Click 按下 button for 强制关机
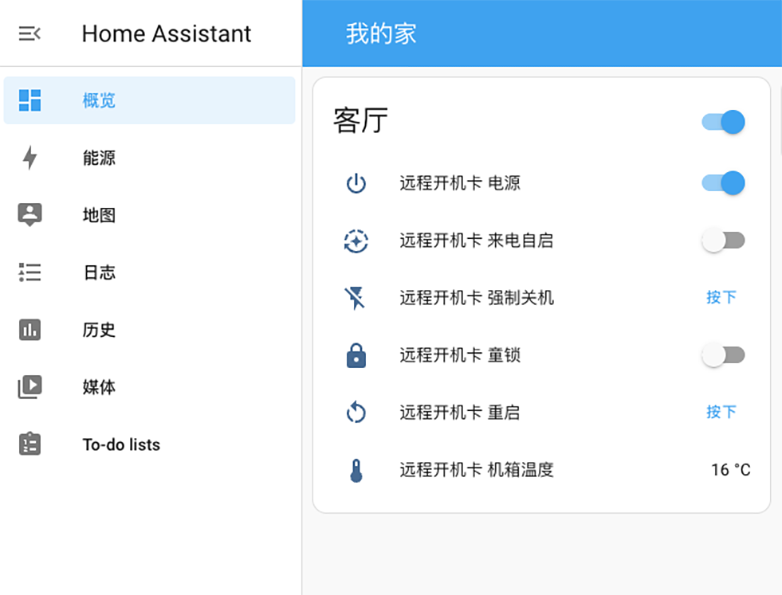The width and height of the screenshot is (782, 595). click(x=721, y=298)
